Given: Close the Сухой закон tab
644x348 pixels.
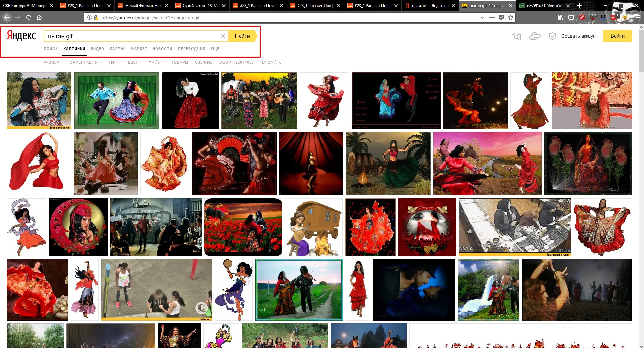Looking at the screenshot, I should [224, 6].
